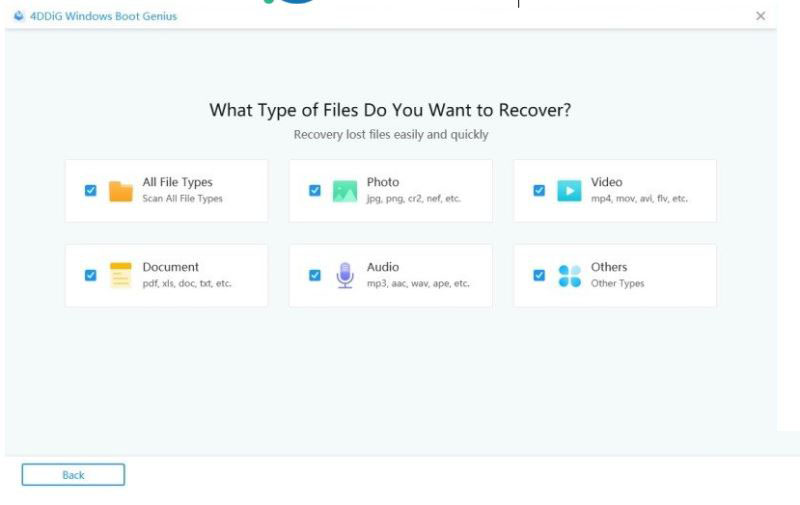Go back with the Back button
This screenshot has width=800, height=505.
(x=73, y=475)
